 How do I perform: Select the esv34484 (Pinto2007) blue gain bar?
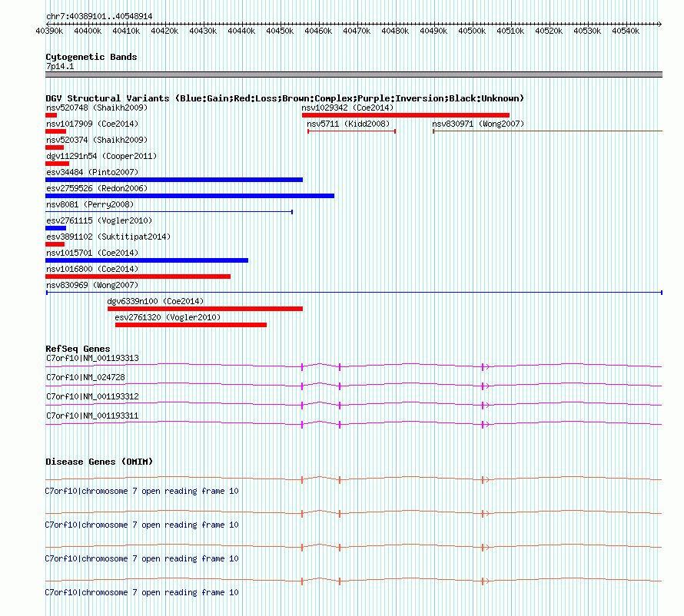tap(174, 180)
